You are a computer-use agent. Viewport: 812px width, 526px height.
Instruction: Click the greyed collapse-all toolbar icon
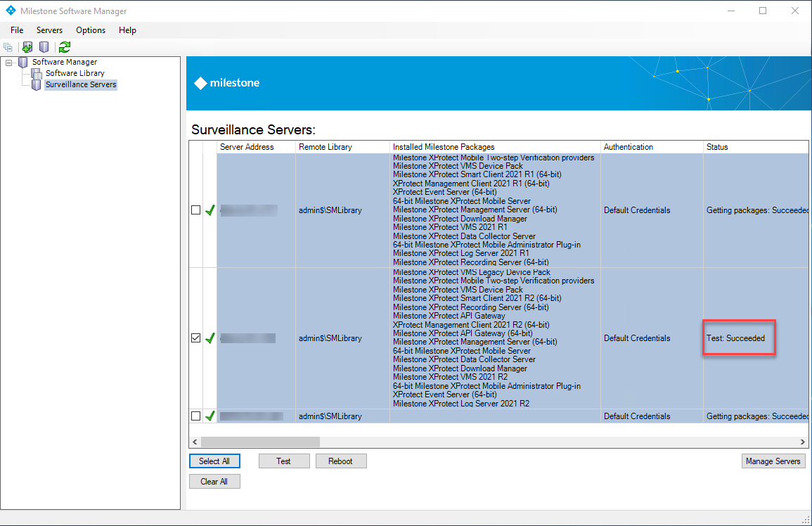(x=8, y=47)
